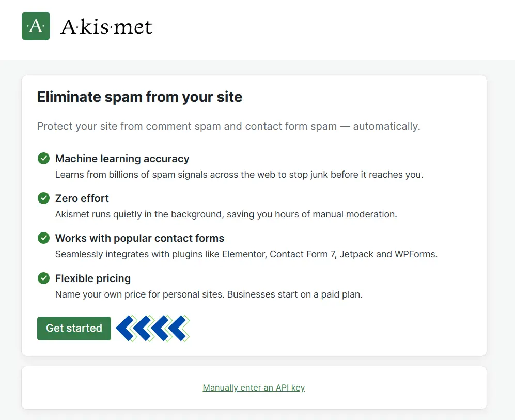Image resolution: width=515 pixels, height=420 pixels.
Task: Click the Seamlessly integrates with plugins description
Action: coord(246,254)
